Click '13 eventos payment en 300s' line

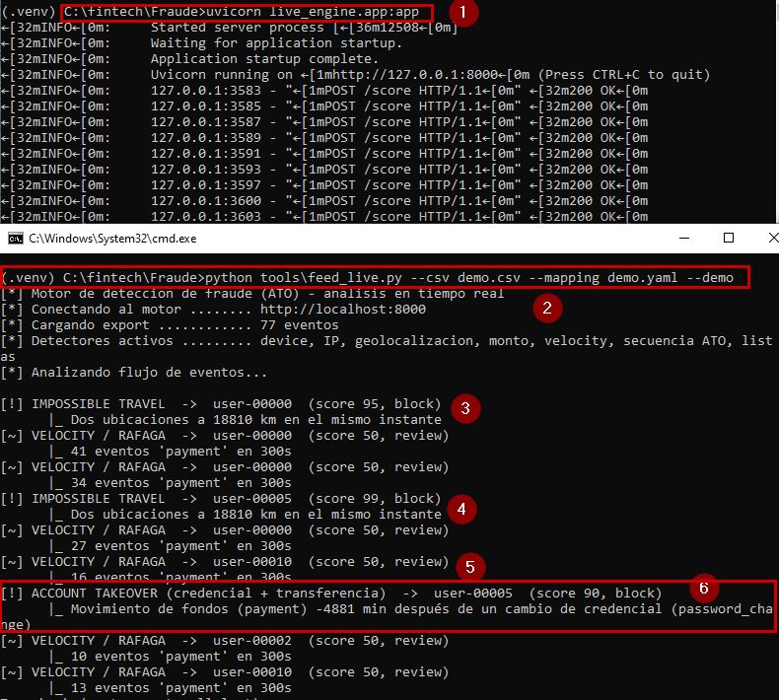pos(171,687)
